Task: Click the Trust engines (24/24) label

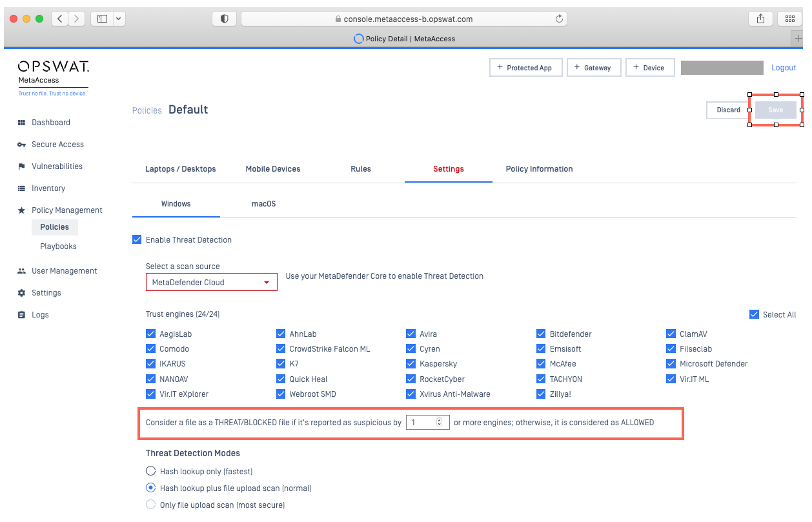Action: [183, 314]
